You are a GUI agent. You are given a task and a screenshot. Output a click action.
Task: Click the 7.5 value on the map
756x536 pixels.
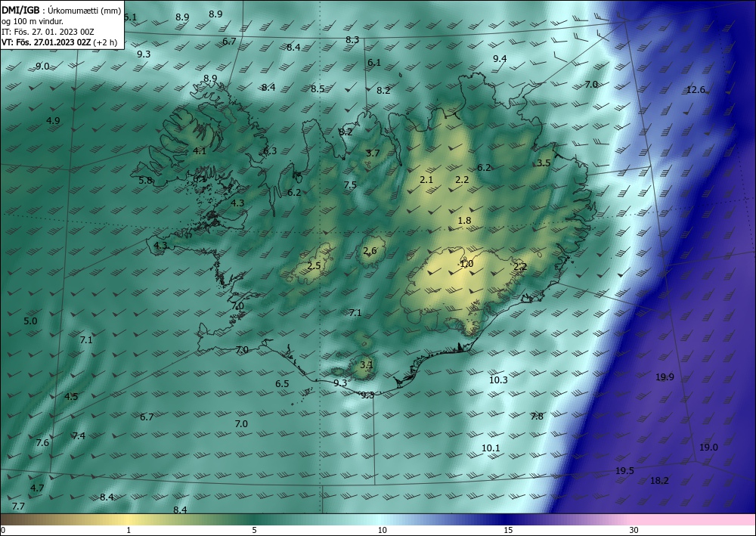click(350, 185)
